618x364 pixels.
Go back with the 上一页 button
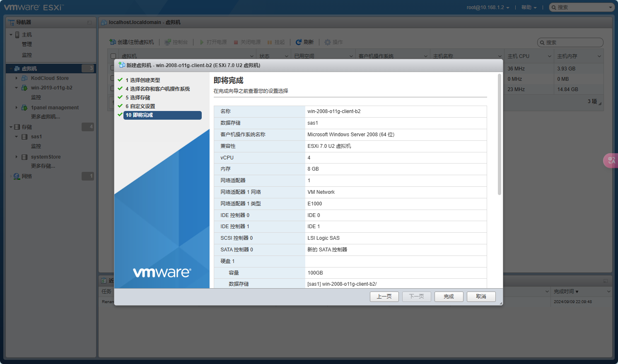pyautogui.click(x=384, y=297)
